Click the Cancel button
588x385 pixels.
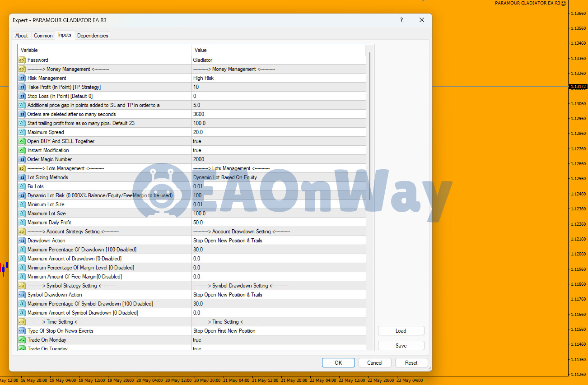pos(375,363)
